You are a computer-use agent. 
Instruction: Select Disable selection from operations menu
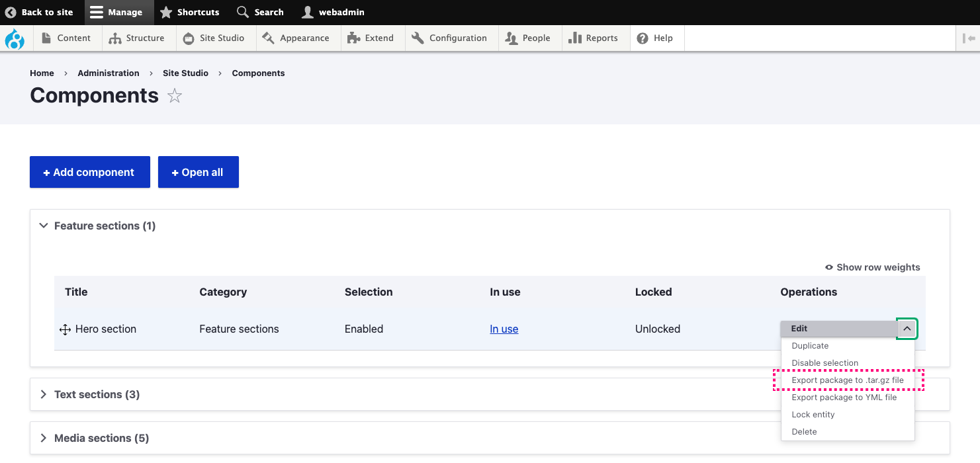pos(824,363)
